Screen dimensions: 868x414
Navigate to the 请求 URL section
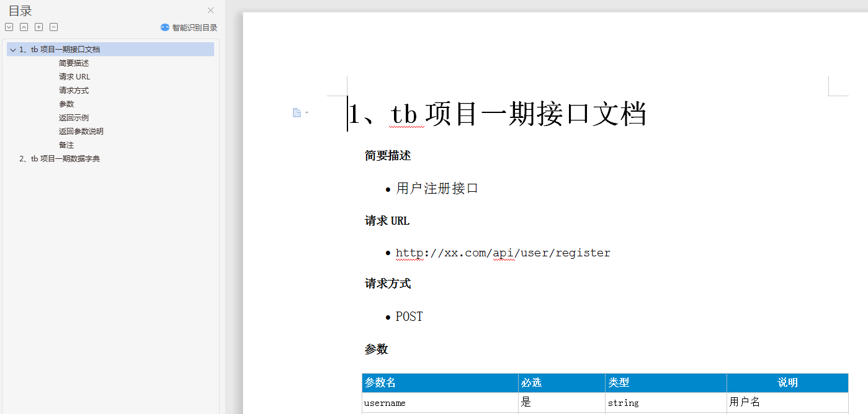(74, 76)
